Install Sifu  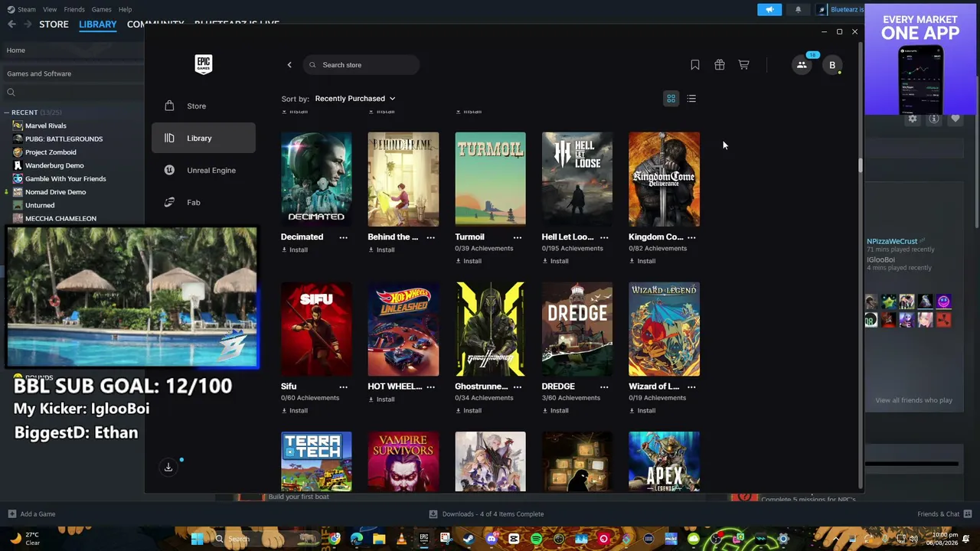tap(295, 410)
